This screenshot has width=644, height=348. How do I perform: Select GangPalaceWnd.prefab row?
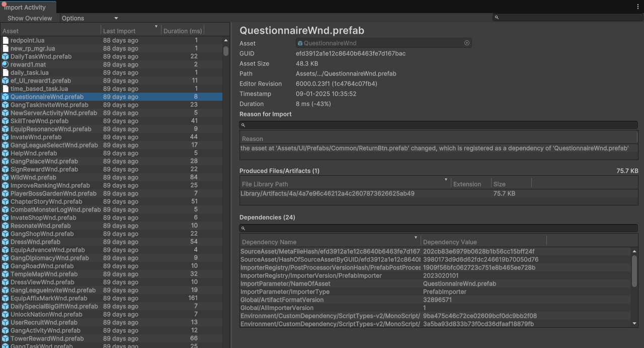pyautogui.click(x=44, y=161)
